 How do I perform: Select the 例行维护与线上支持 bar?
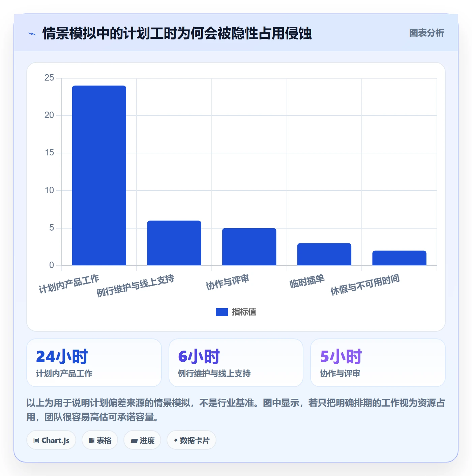[x=174, y=243]
